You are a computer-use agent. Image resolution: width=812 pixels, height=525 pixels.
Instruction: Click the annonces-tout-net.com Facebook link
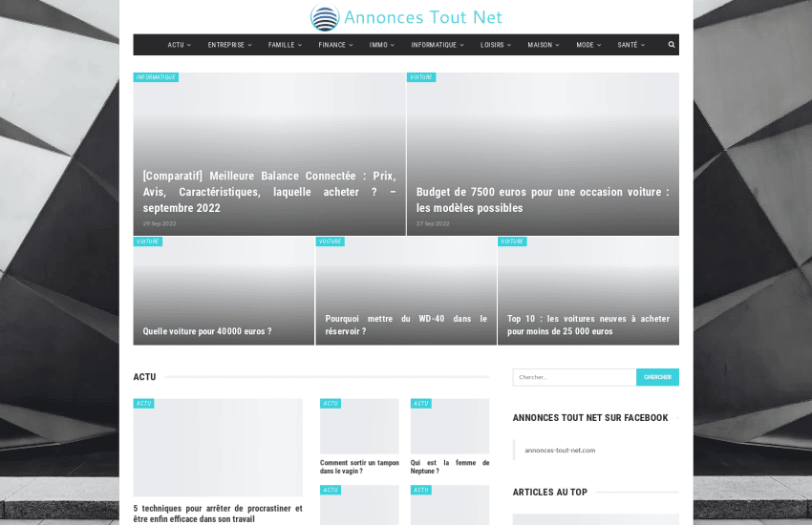560,450
